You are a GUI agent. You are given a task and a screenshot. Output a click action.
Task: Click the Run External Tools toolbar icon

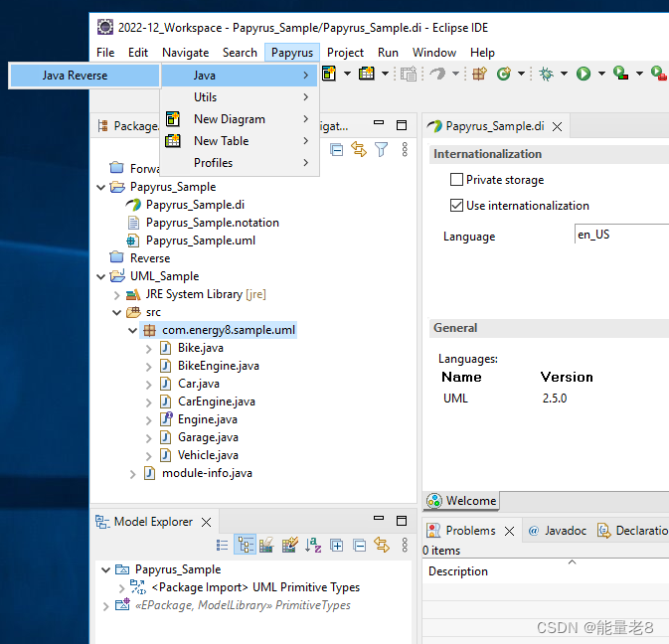pyautogui.click(x=659, y=74)
